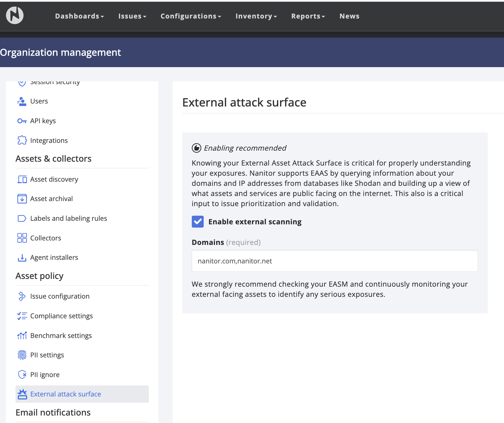This screenshot has width=504, height=423.
Task: Expand the Dashboards dropdown menu
Action: [x=79, y=16]
